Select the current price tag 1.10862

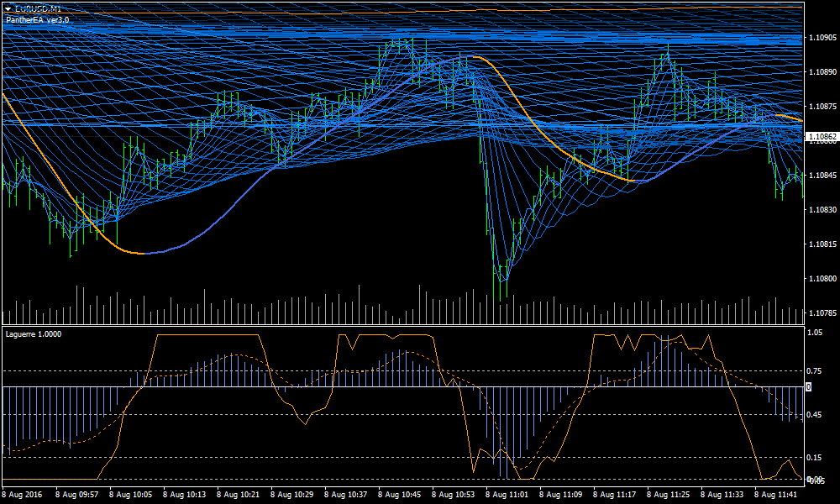821,136
